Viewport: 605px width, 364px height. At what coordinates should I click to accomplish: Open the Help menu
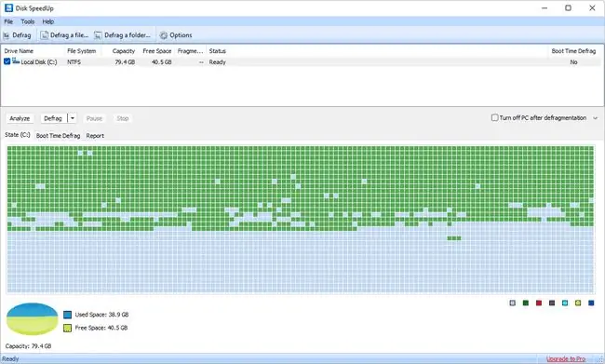pos(47,21)
